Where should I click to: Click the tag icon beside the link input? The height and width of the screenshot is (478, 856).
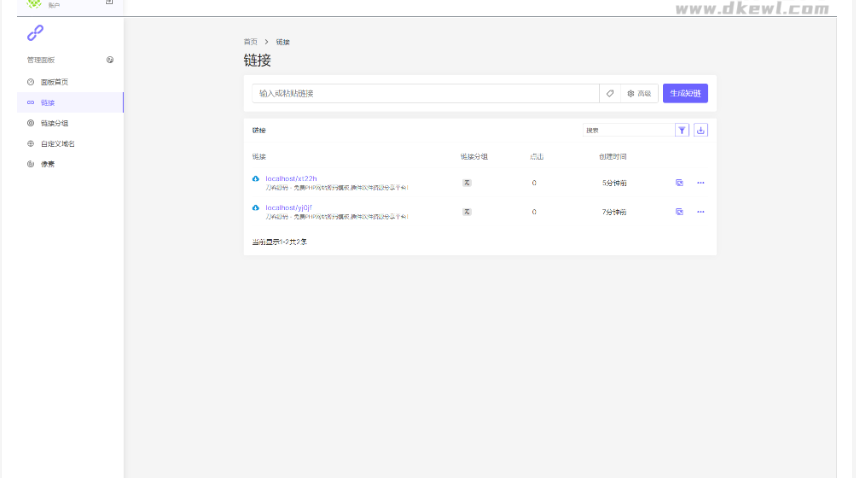610,93
